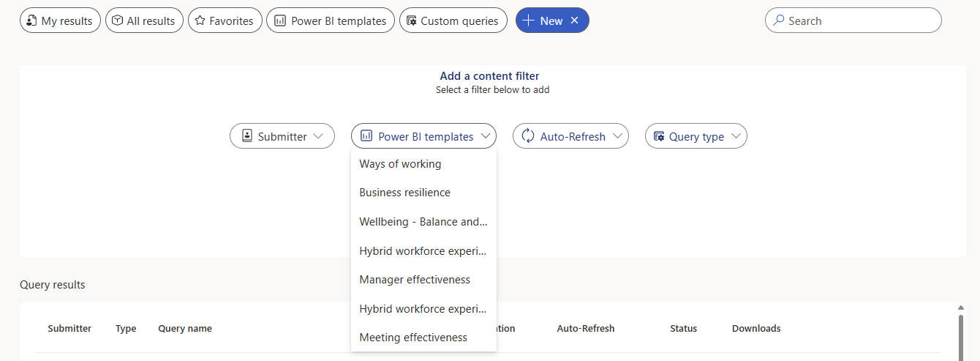Click the results table scrollbar up arrow
Image resolution: width=980 pixels, height=361 pixels.
(961, 308)
